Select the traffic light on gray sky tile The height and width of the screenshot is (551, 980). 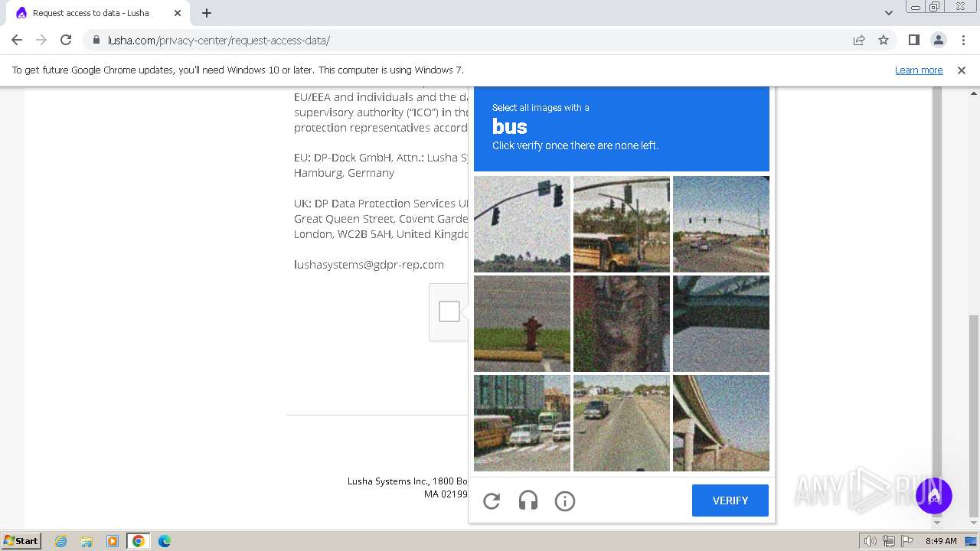point(522,224)
